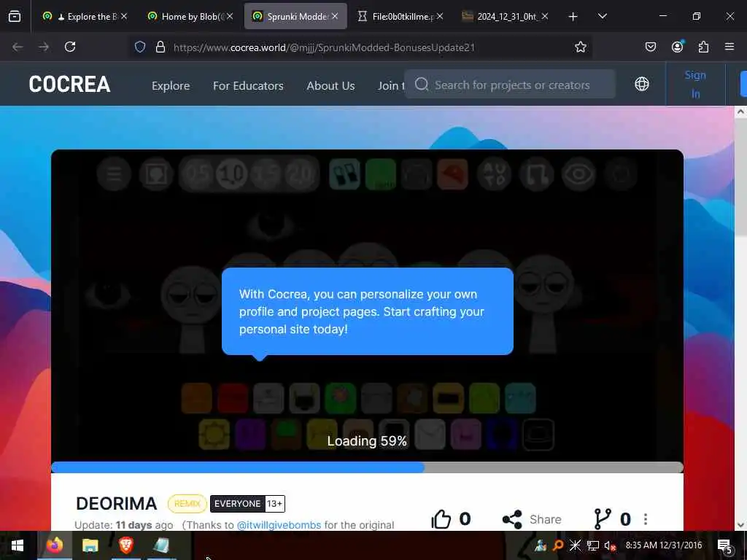Open Firefox from the taskbar
Image resolution: width=747 pixels, height=560 pixels.
click(x=54, y=545)
